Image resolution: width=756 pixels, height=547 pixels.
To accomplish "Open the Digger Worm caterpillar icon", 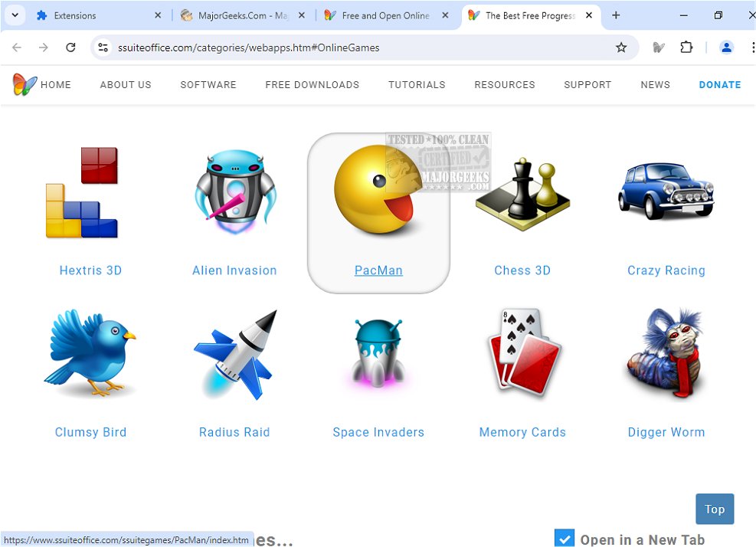I will [665, 352].
